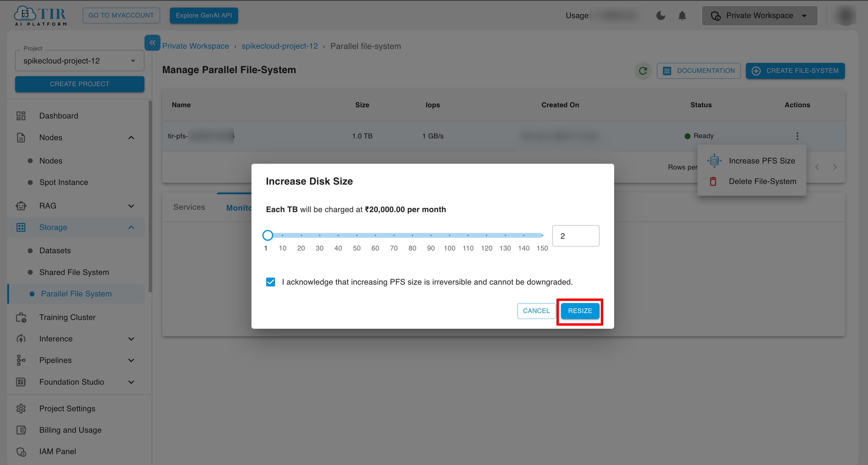Open the file-system actions menu
The width and height of the screenshot is (868, 465).
tap(797, 136)
